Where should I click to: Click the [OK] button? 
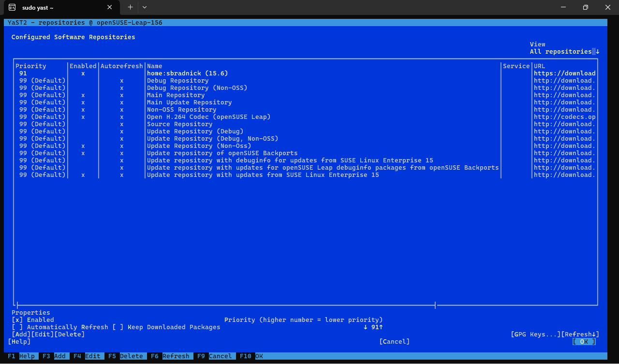point(584,342)
